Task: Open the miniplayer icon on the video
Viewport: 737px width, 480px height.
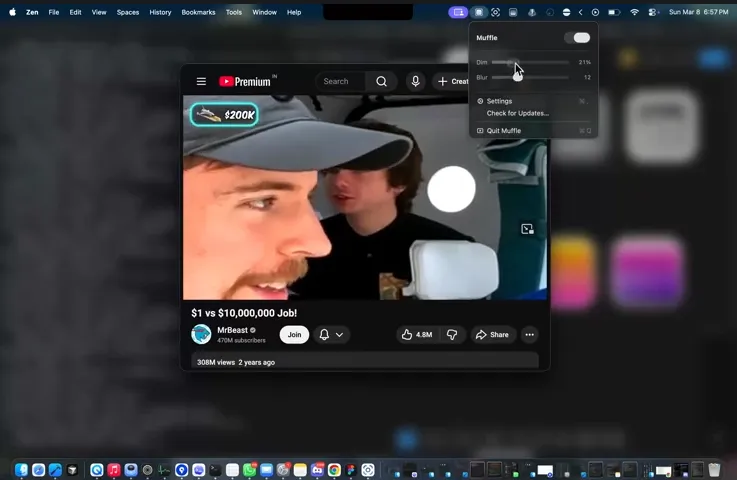Action: [527, 229]
